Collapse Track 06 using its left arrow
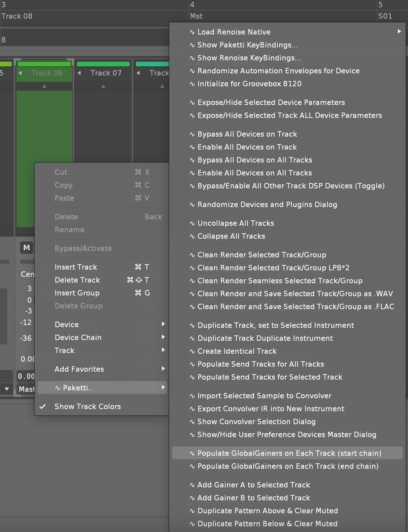 tap(21, 73)
